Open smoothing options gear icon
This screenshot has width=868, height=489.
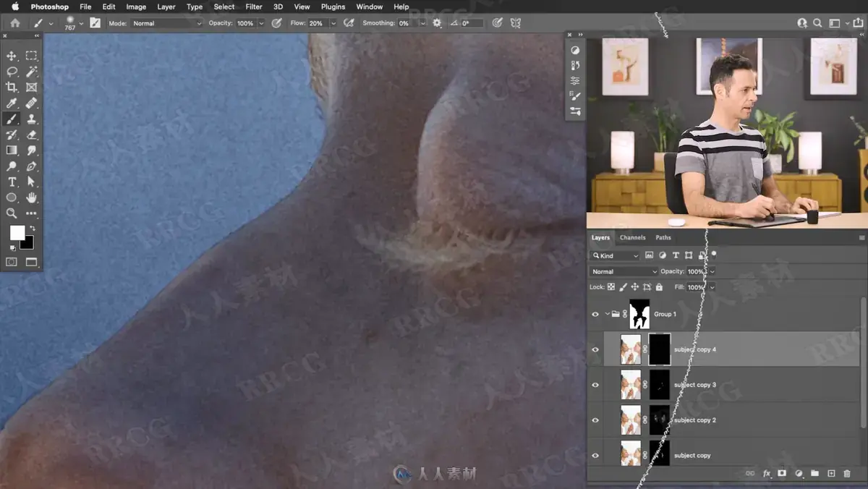[x=437, y=23]
